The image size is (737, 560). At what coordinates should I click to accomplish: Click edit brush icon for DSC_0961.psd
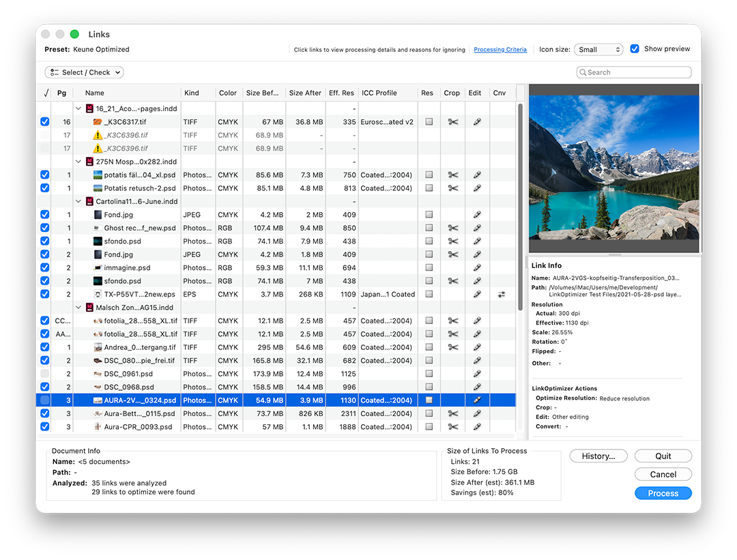[476, 374]
